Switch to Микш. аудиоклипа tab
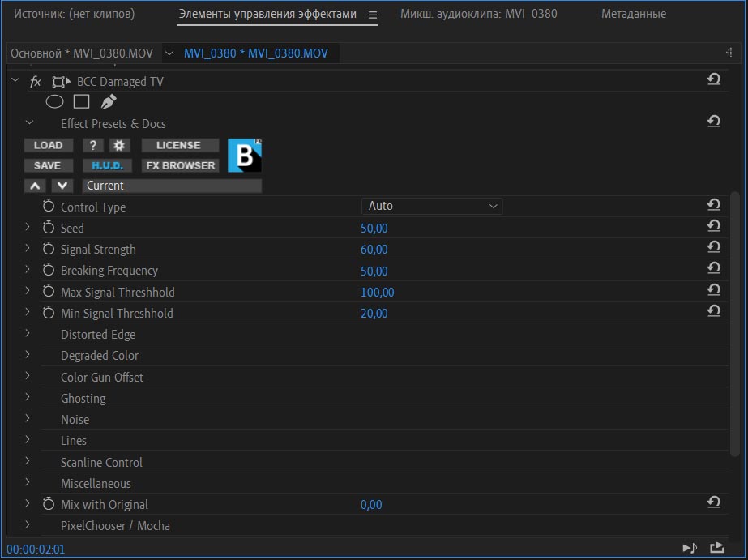The height and width of the screenshot is (560, 748). [x=478, y=15]
